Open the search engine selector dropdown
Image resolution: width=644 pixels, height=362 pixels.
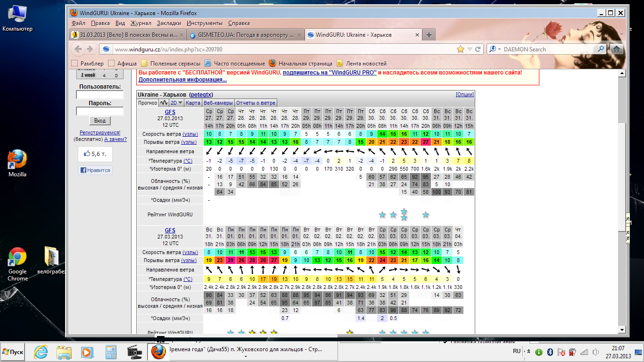[495, 49]
